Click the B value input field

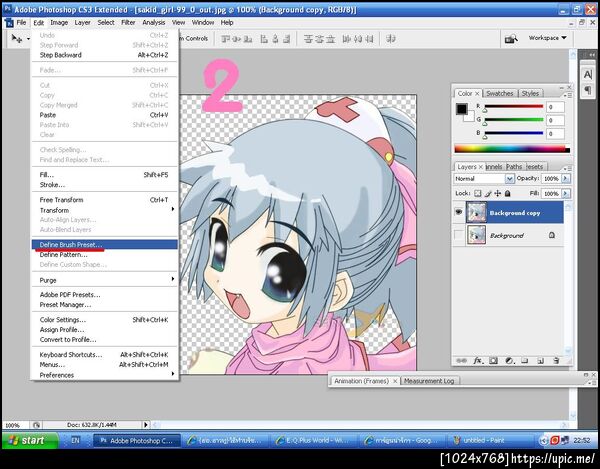(555, 134)
